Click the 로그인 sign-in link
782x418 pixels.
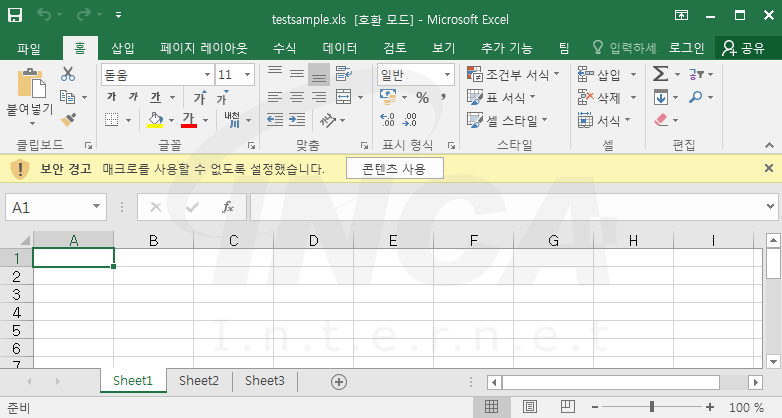coord(687,48)
